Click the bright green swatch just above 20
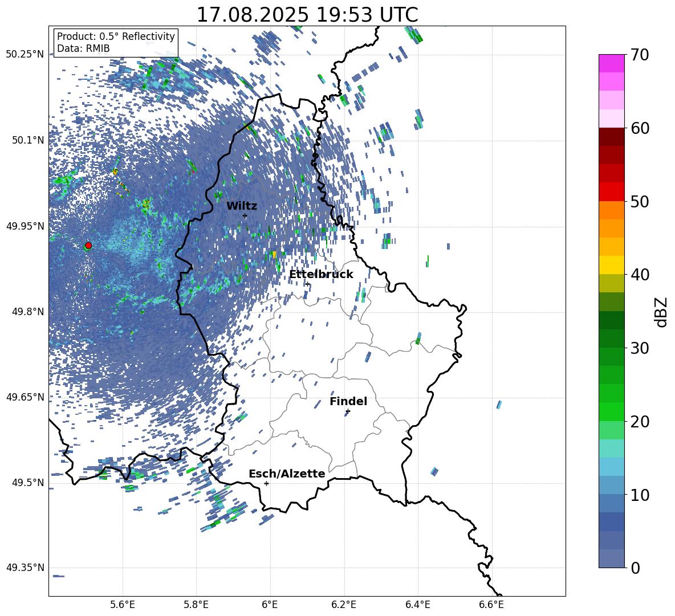Viewport: 675px width, 616px height. (x=611, y=411)
